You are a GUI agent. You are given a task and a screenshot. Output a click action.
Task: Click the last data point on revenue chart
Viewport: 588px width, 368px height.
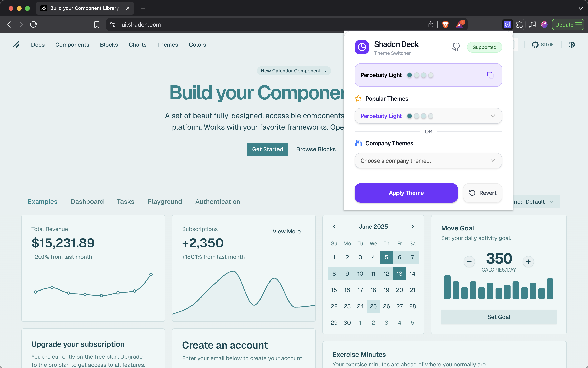[x=151, y=274]
